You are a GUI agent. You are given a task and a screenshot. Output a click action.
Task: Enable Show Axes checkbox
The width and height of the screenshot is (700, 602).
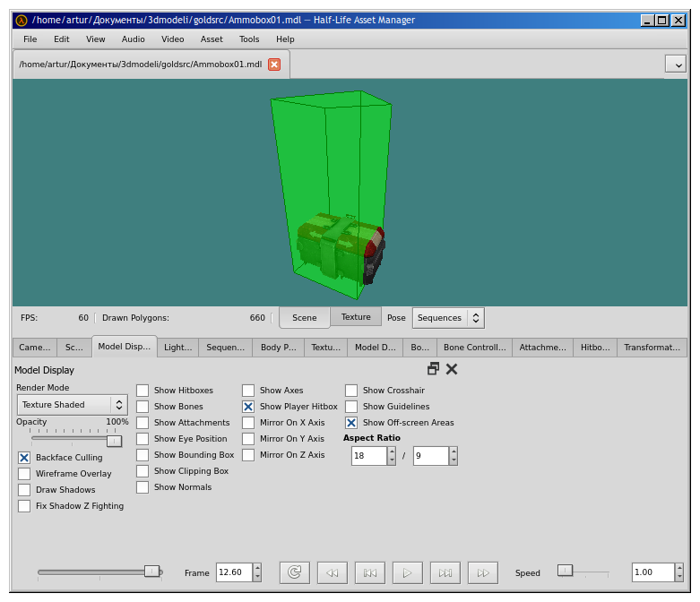click(x=248, y=391)
